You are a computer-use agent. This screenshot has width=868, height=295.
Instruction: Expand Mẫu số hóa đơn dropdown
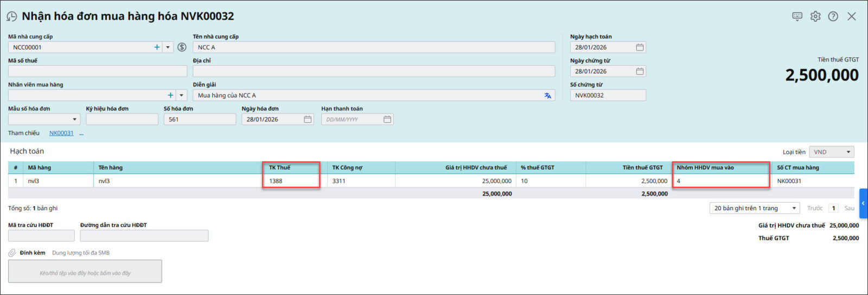tap(74, 120)
